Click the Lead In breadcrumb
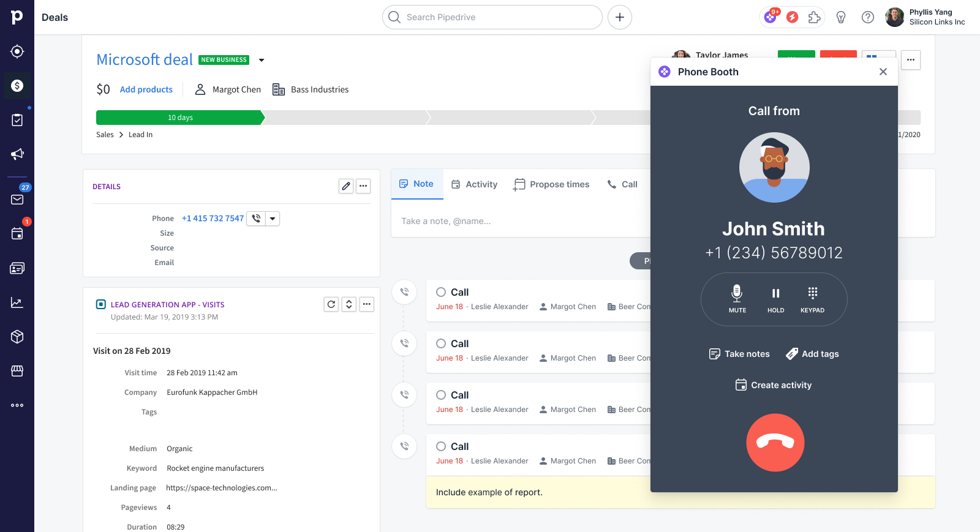The height and width of the screenshot is (532, 980). [140, 135]
